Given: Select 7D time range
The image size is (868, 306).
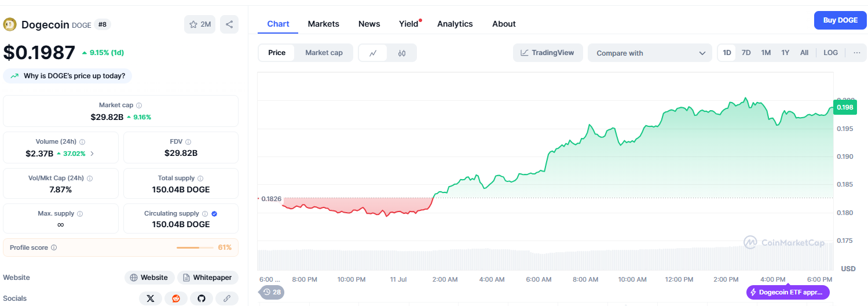Looking at the screenshot, I should coord(746,53).
